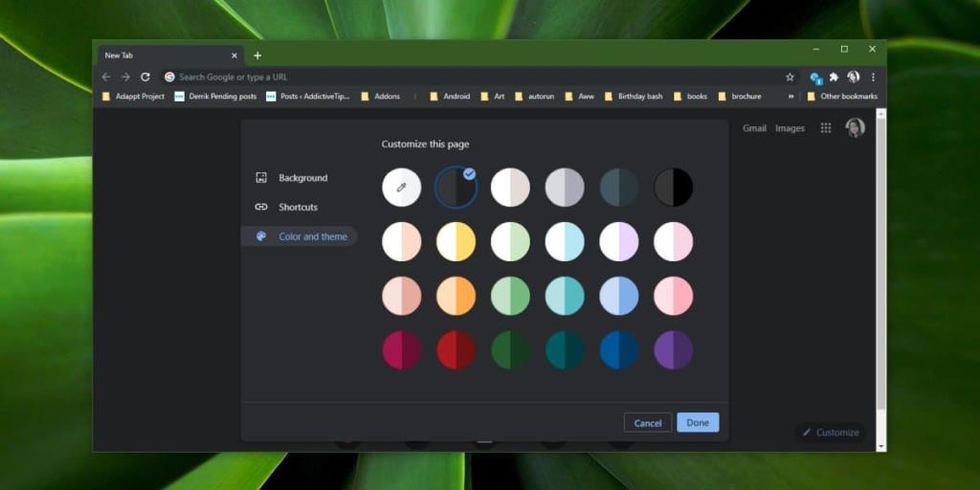Click Google account avatar on page
This screenshot has height=490, width=980.
click(855, 127)
